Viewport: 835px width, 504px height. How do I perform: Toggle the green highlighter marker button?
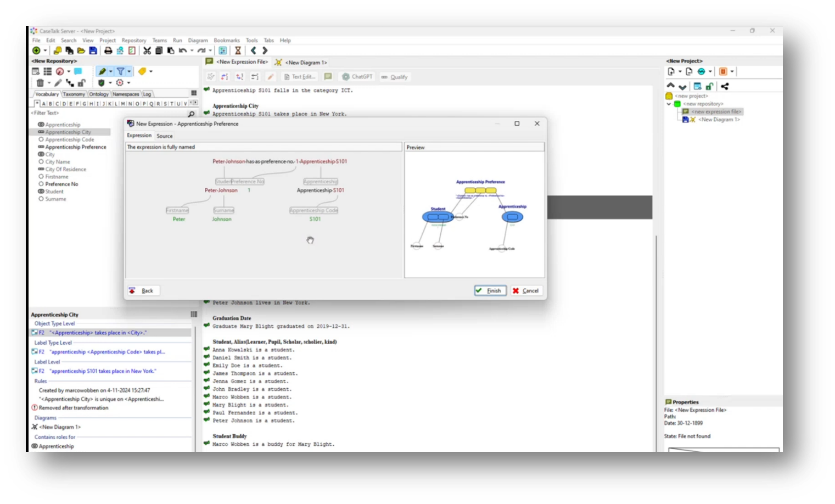pyautogui.click(x=102, y=71)
